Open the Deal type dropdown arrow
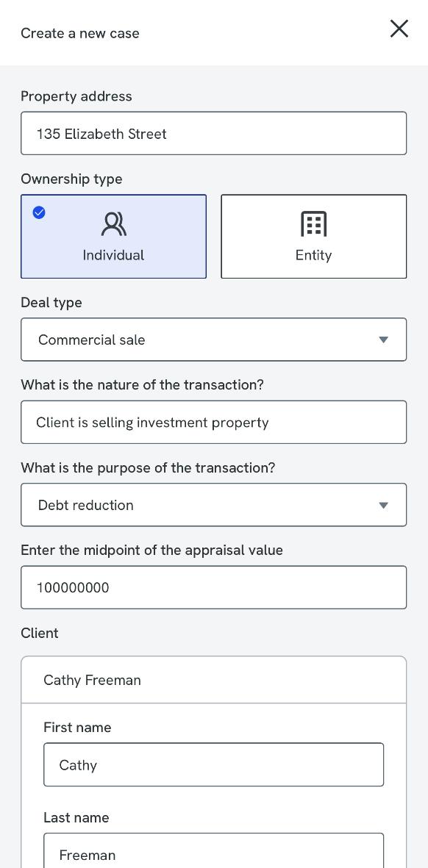This screenshot has width=428, height=868. pos(383,340)
